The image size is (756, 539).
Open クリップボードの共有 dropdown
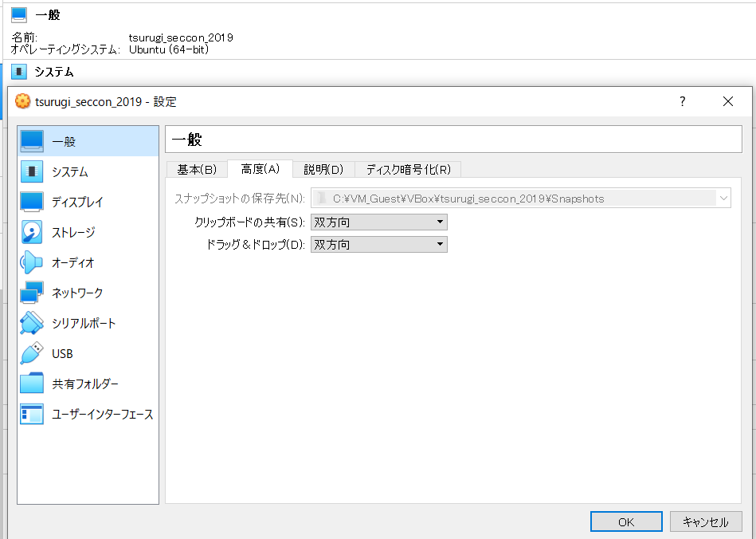pyautogui.click(x=379, y=222)
